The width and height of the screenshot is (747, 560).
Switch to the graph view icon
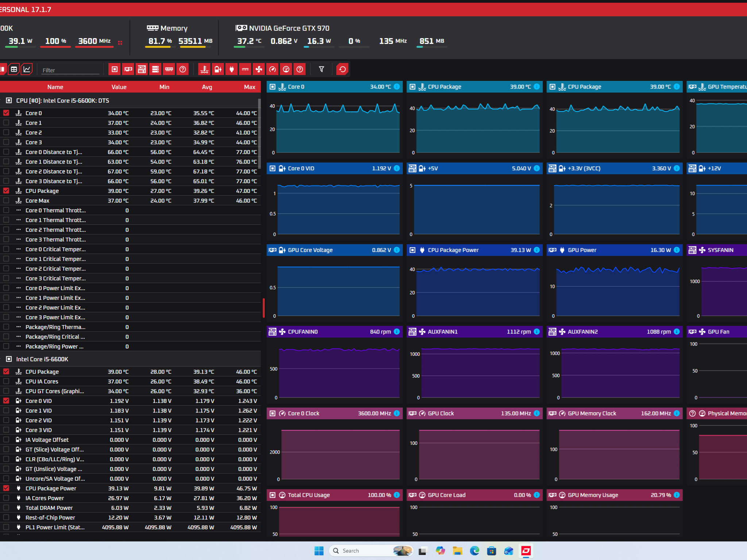pos(27,69)
